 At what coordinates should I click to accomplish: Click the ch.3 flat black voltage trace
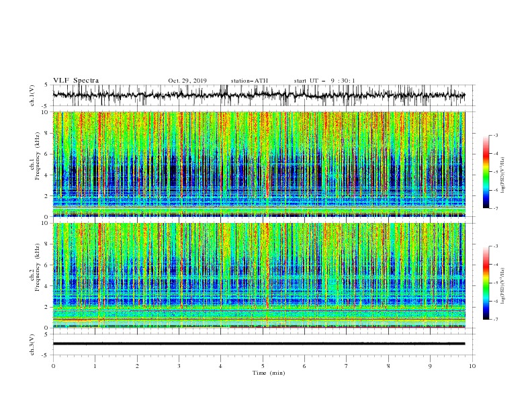point(259,344)
